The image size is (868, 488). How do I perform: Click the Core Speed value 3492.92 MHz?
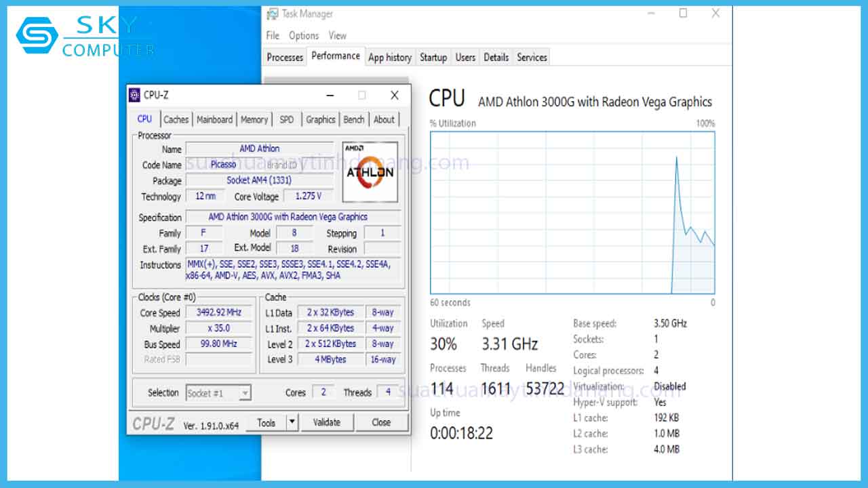coord(219,312)
